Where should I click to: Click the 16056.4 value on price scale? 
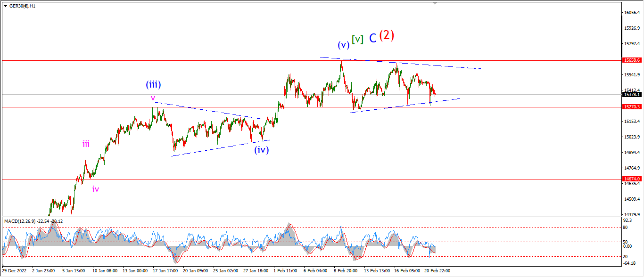point(632,13)
